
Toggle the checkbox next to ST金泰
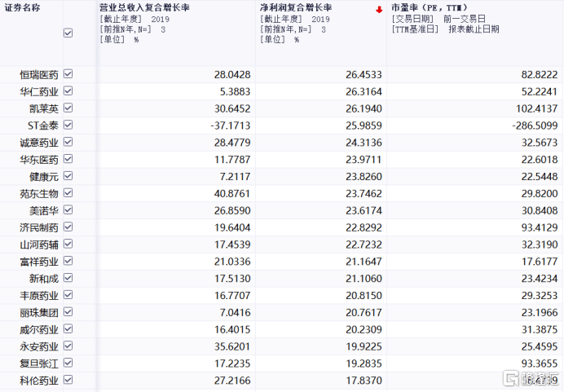tap(68, 125)
